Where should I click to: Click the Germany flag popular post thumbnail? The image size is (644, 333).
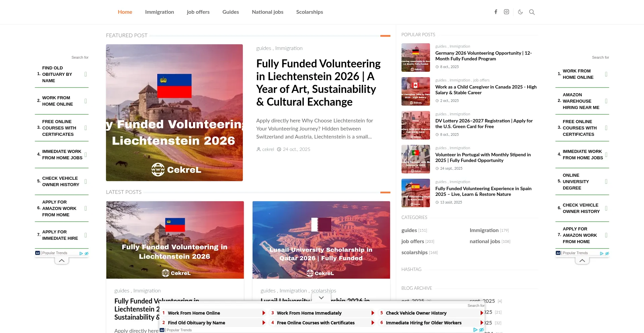point(416,57)
